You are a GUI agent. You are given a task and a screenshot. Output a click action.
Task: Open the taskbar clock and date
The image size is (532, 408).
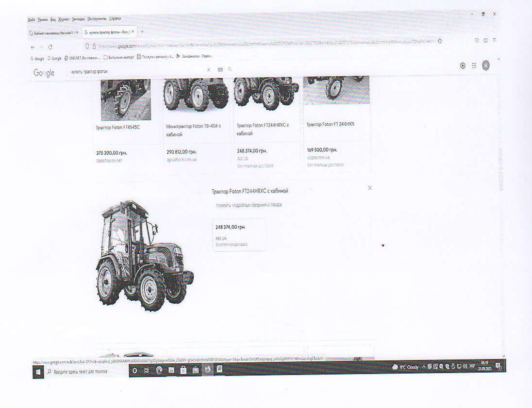click(x=484, y=366)
